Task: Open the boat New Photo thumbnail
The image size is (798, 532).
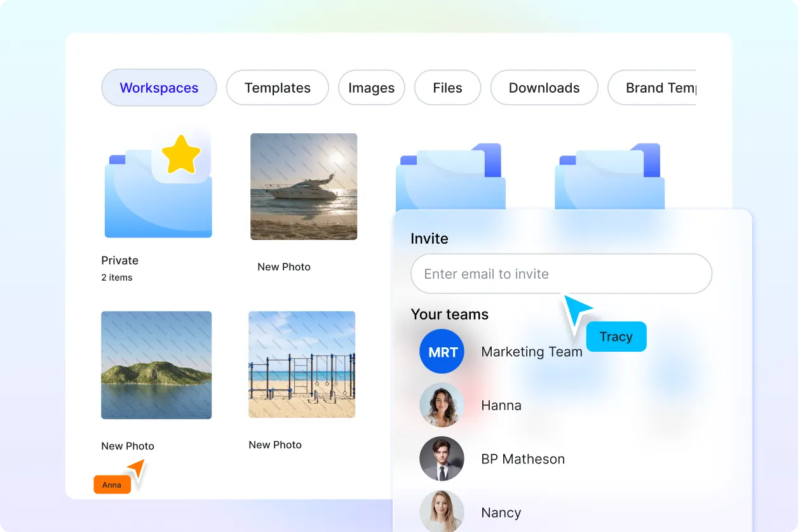Action: [x=303, y=186]
